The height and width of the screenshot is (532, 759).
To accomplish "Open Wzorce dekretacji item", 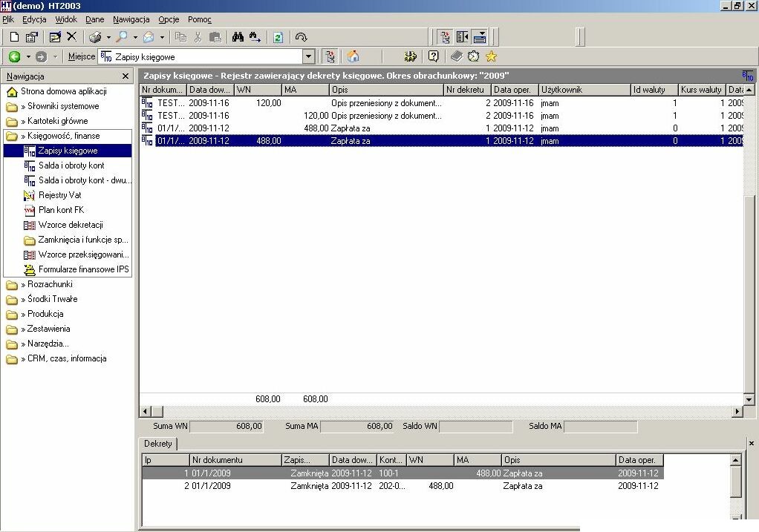I will (63, 225).
